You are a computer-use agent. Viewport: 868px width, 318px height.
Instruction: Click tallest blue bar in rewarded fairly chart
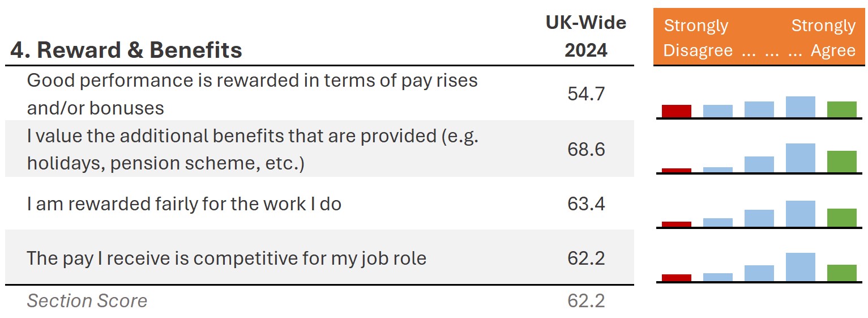(801, 214)
